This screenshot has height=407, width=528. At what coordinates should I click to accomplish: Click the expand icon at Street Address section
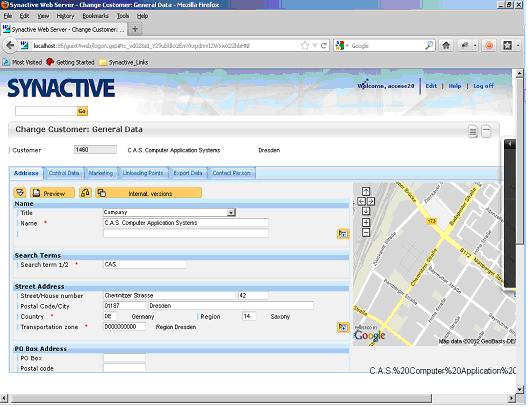(343, 327)
